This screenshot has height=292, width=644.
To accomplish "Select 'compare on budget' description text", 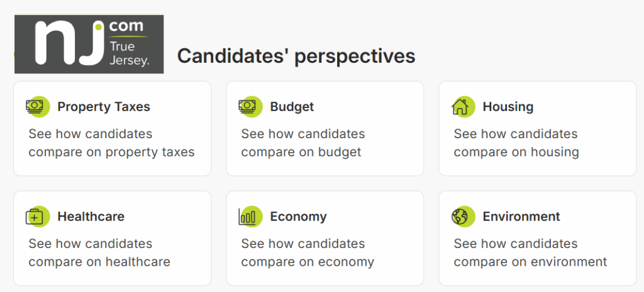I will [301, 153].
